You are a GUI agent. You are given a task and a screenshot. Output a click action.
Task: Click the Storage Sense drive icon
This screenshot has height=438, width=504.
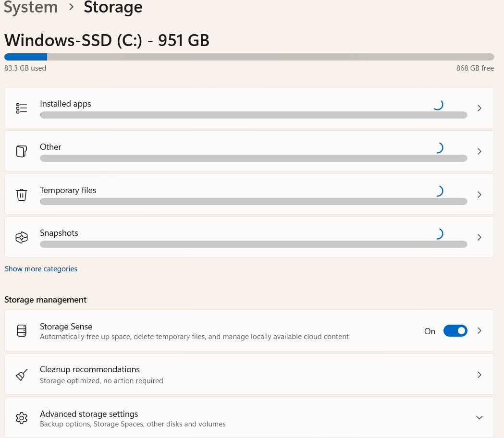coord(22,331)
